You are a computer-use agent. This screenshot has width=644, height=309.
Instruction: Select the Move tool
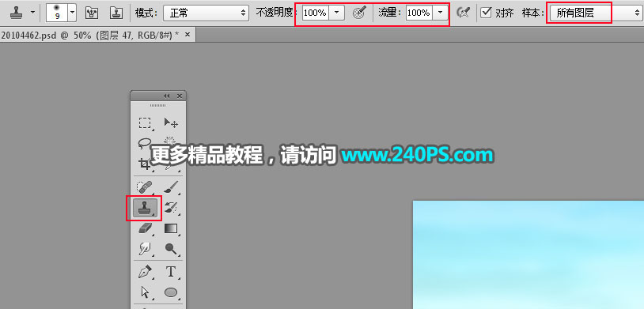pyautogui.click(x=171, y=122)
